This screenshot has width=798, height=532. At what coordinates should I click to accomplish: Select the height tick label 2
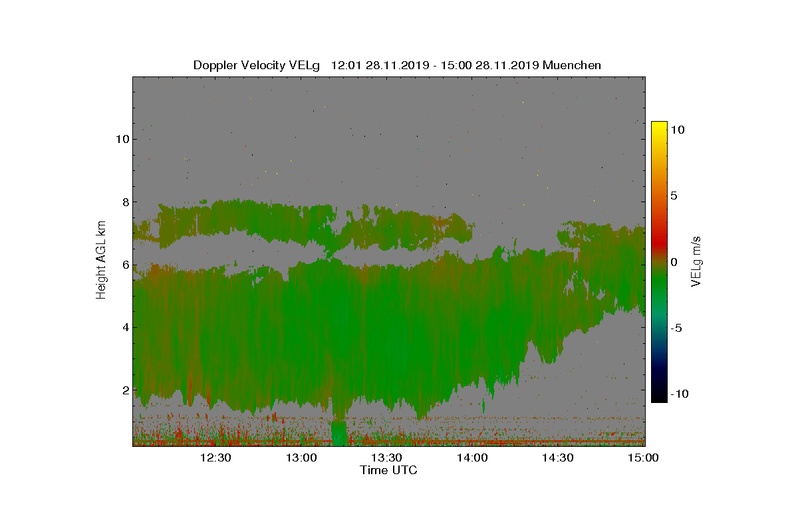coord(124,390)
